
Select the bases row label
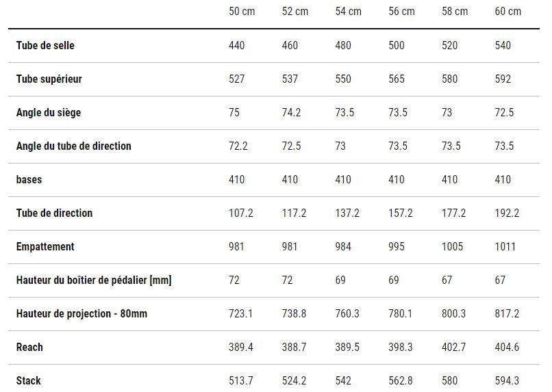click(x=29, y=180)
